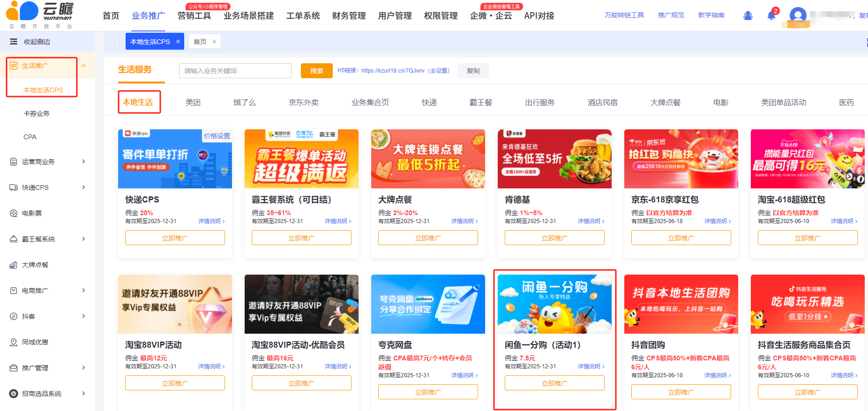
Task: Click the 大牌点餐 sidebar icon
Action: [x=14, y=265]
